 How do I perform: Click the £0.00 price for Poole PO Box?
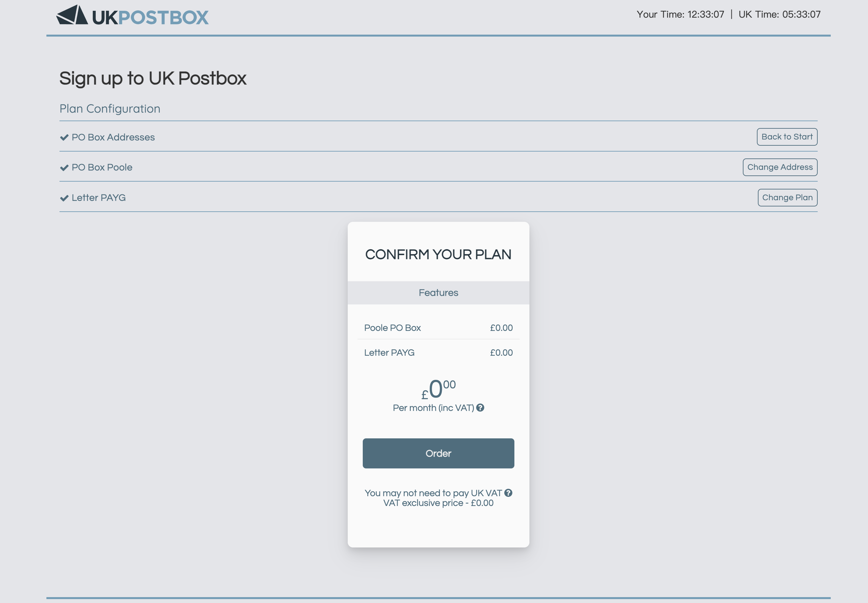501,328
